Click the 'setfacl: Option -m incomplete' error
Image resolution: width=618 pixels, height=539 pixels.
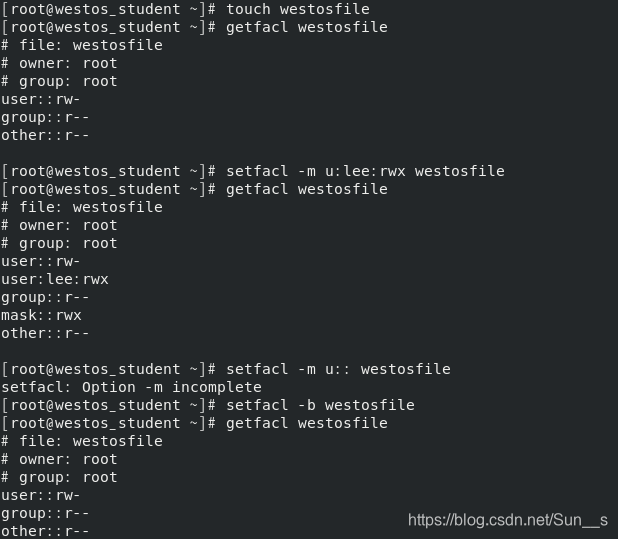click(131, 387)
